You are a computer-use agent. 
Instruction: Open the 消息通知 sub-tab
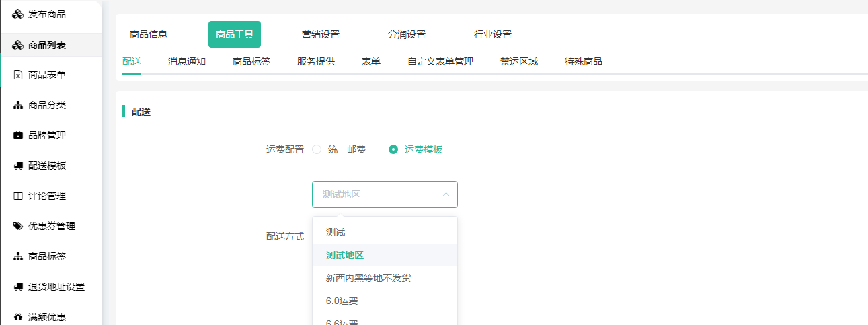(x=186, y=61)
